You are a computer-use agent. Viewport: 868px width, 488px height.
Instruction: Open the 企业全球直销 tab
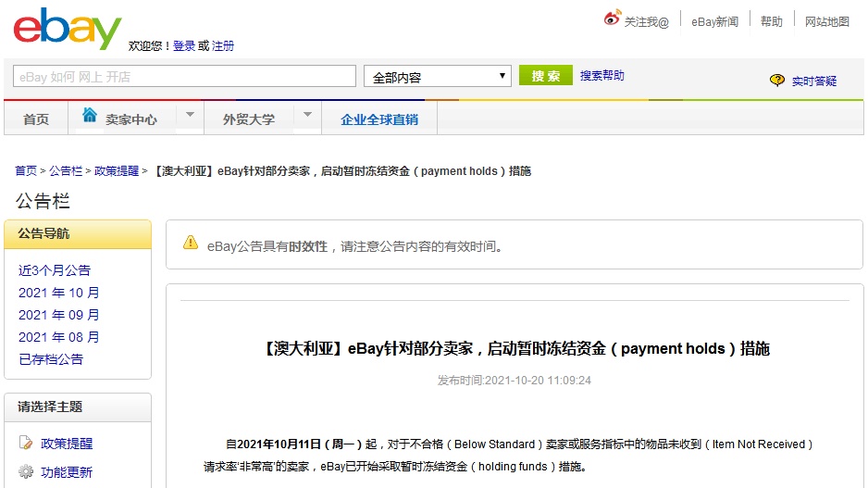(379, 119)
